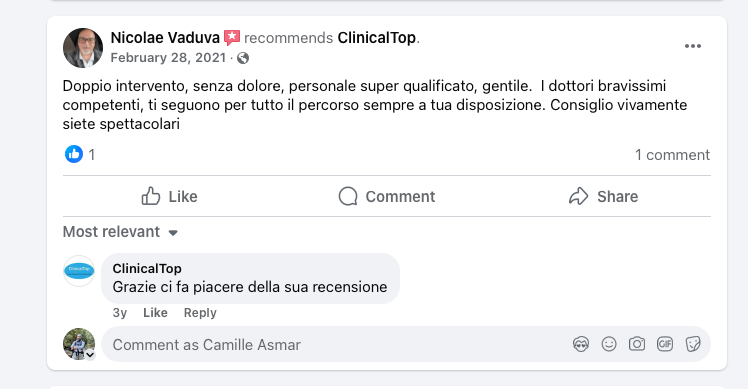The width and height of the screenshot is (748, 389).
Task: Click the globe public audience icon
Action: [x=243, y=58]
